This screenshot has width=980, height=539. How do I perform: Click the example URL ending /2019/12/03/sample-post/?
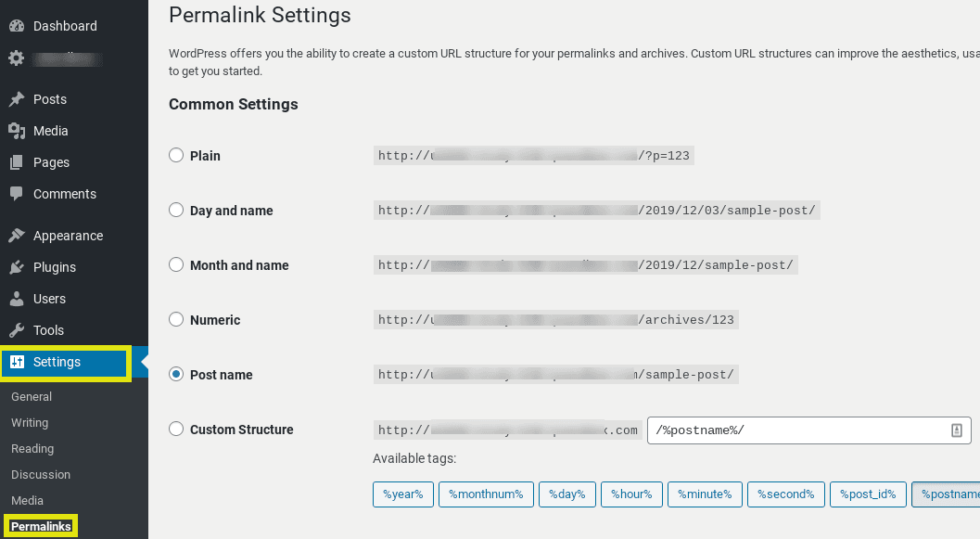click(x=597, y=210)
